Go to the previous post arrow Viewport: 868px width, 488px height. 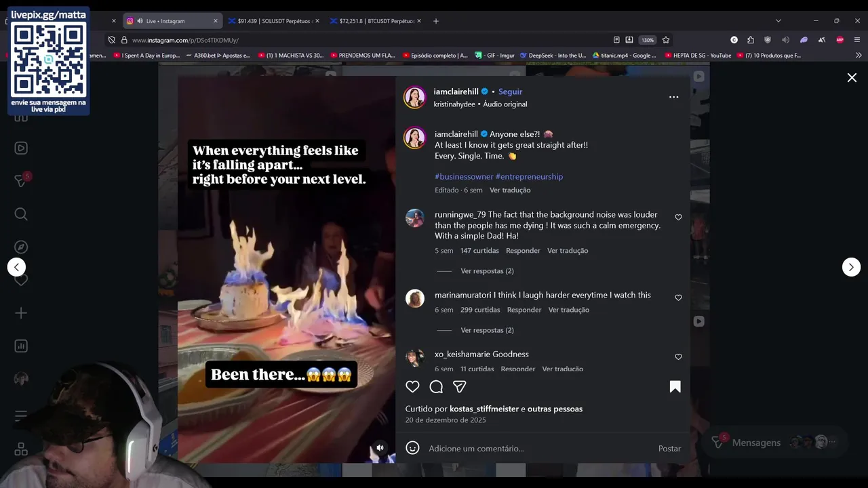[x=16, y=267]
